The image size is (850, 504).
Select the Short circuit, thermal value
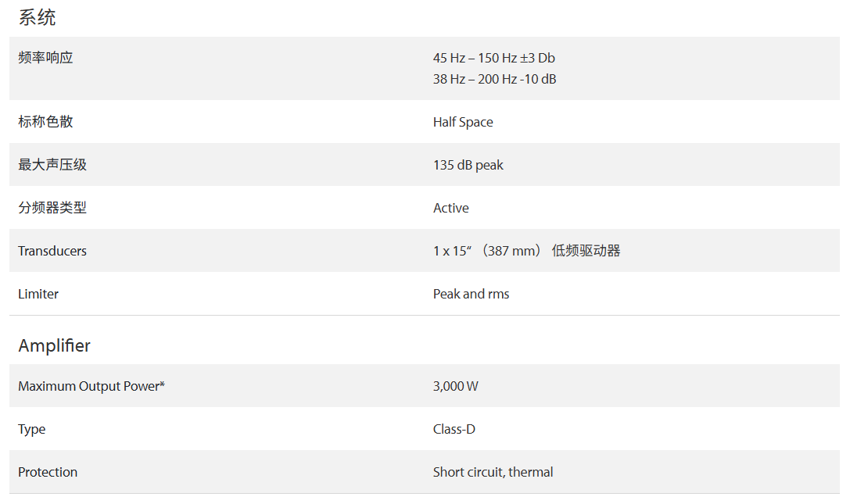[x=493, y=472]
